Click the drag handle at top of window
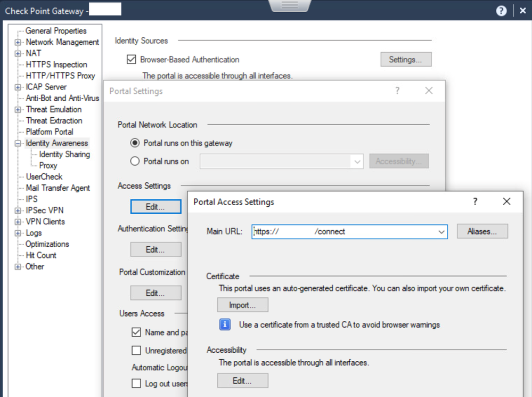The height and width of the screenshot is (397, 532). click(x=289, y=5)
